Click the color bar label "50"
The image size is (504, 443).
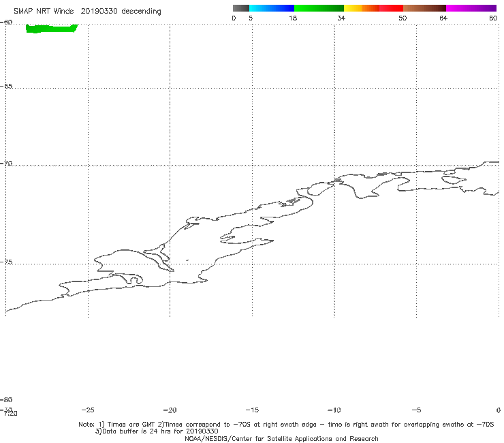click(403, 18)
